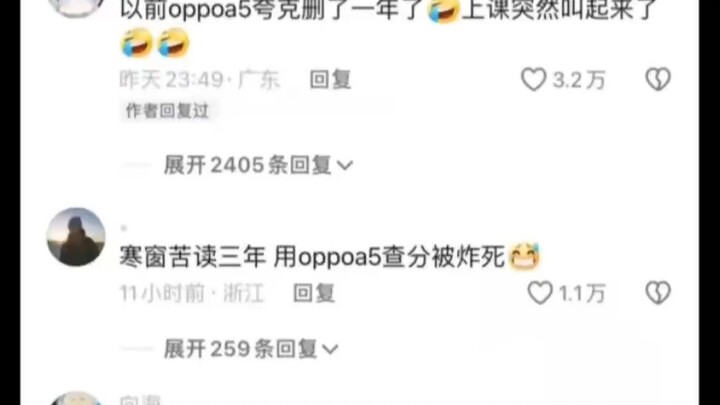Open the bottom partially visible commenter avatar
Screen dimensions: 720x405
pos(76,399)
